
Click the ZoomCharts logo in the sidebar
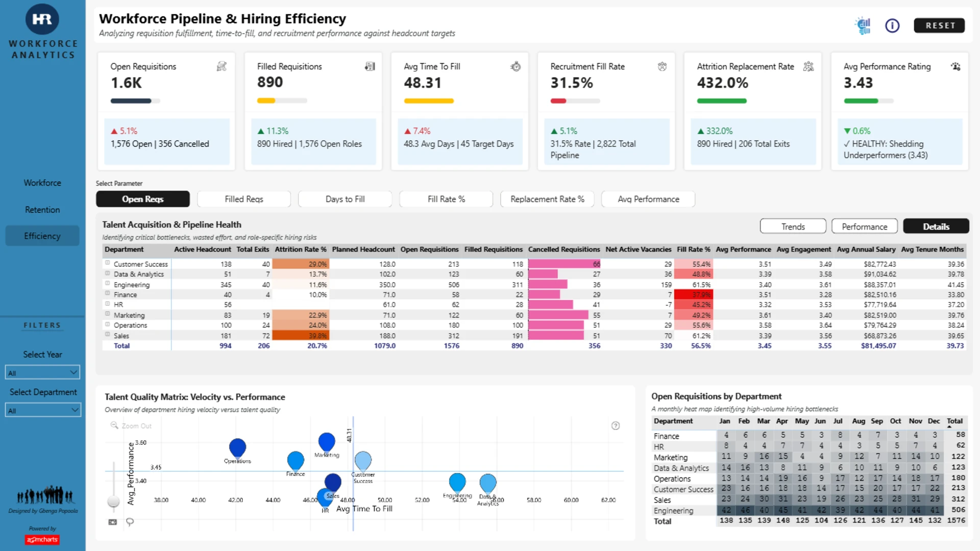pos(42,539)
